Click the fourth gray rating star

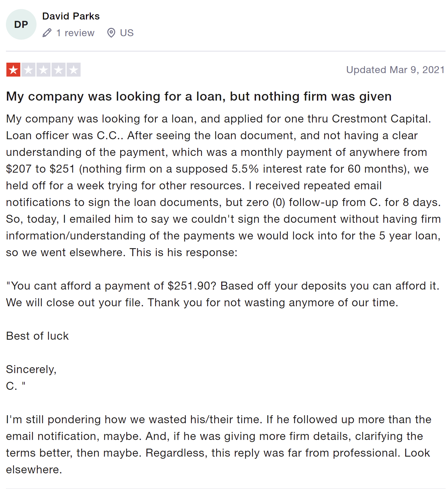(58, 70)
